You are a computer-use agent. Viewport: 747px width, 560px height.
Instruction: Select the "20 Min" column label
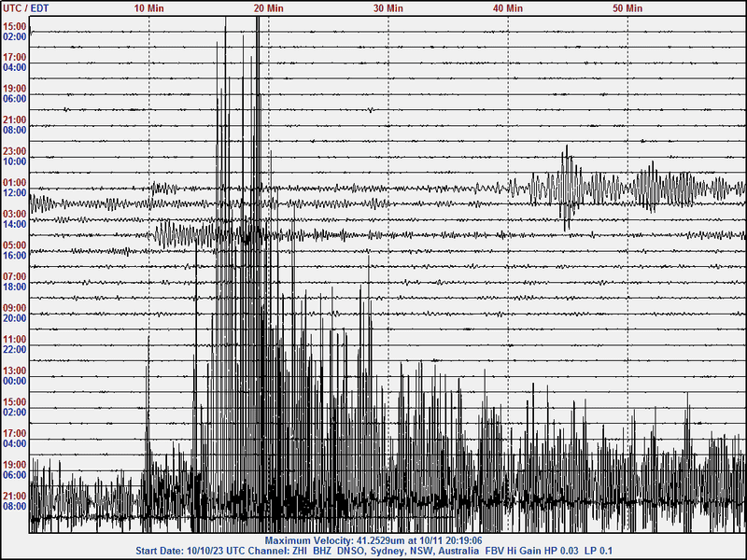click(x=268, y=8)
